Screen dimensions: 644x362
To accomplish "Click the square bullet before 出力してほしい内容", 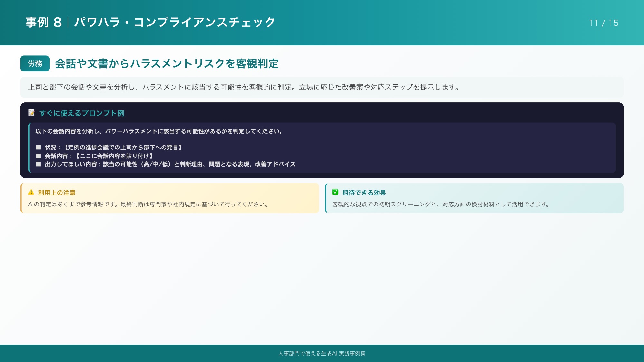I will point(38,164).
